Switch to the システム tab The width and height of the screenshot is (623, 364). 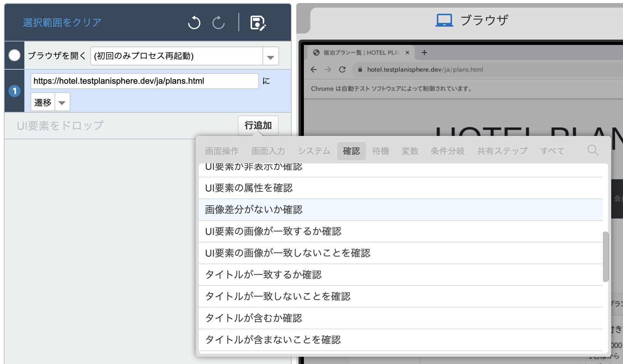click(314, 151)
